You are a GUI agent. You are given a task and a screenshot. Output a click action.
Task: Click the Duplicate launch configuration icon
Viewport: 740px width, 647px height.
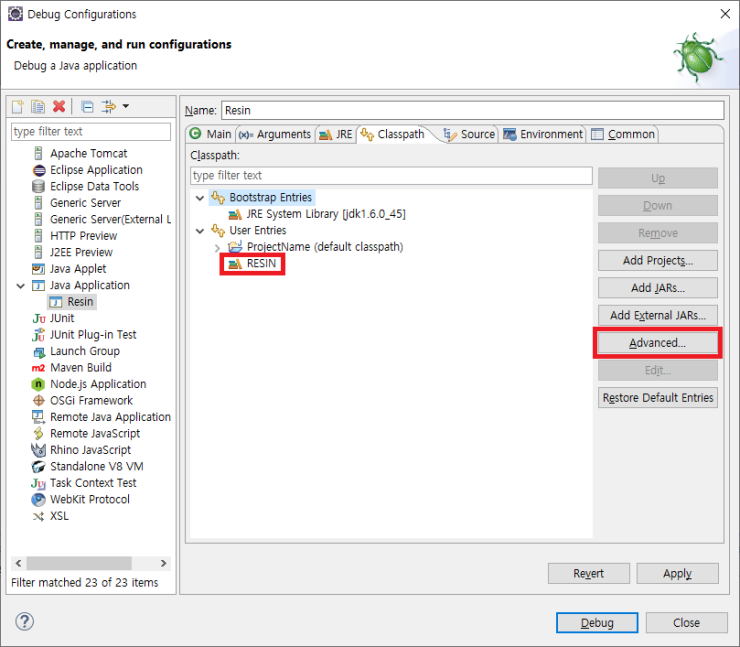pos(37,107)
